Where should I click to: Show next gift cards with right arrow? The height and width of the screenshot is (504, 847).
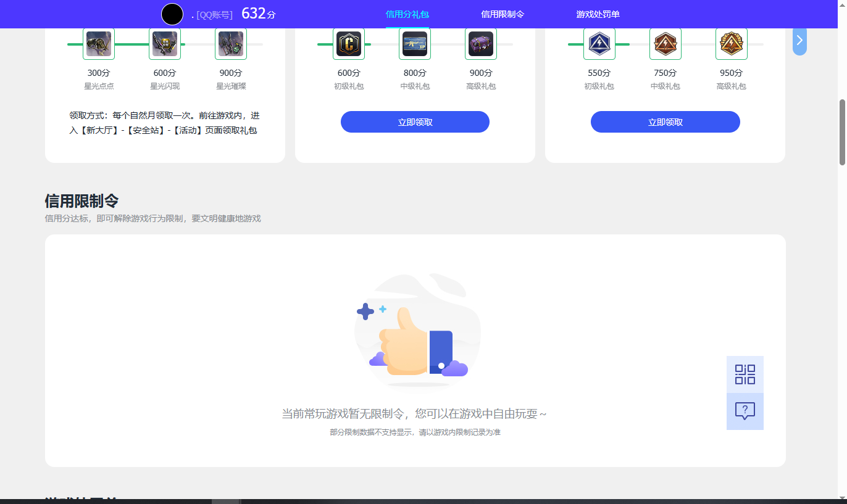pyautogui.click(x=799, y=41)
